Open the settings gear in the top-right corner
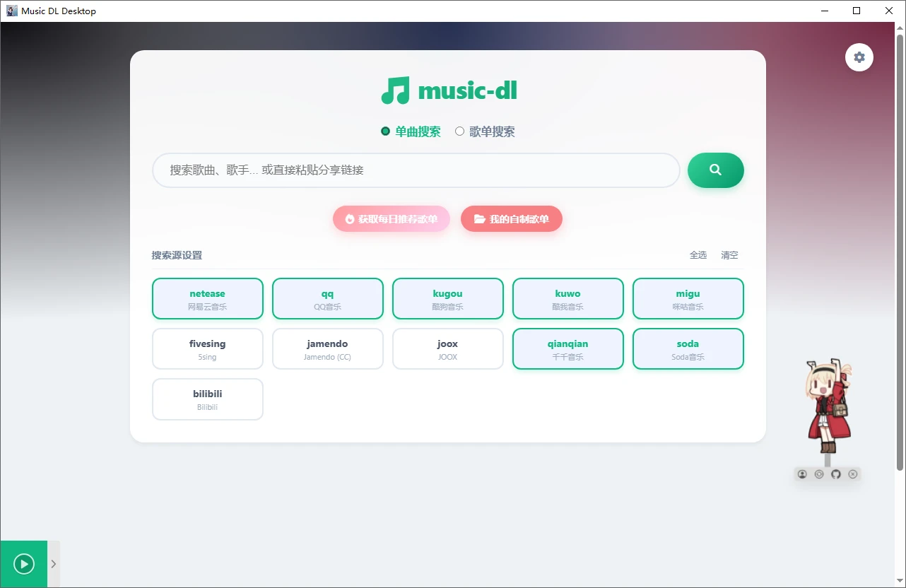This screenshot has height=588, width=906. (x=859, y=57)
